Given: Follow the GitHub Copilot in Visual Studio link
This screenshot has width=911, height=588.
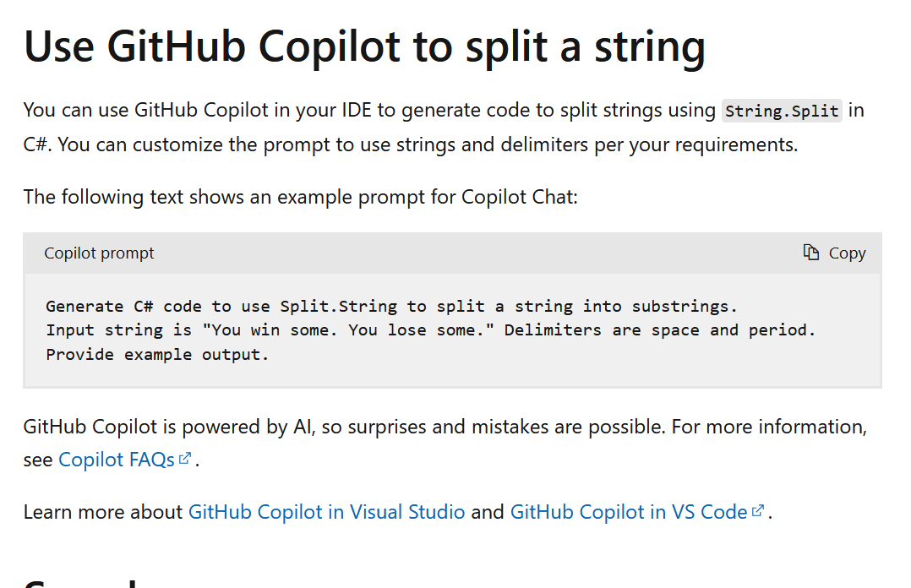Looking at the screenshot, I should click(326, 512).
